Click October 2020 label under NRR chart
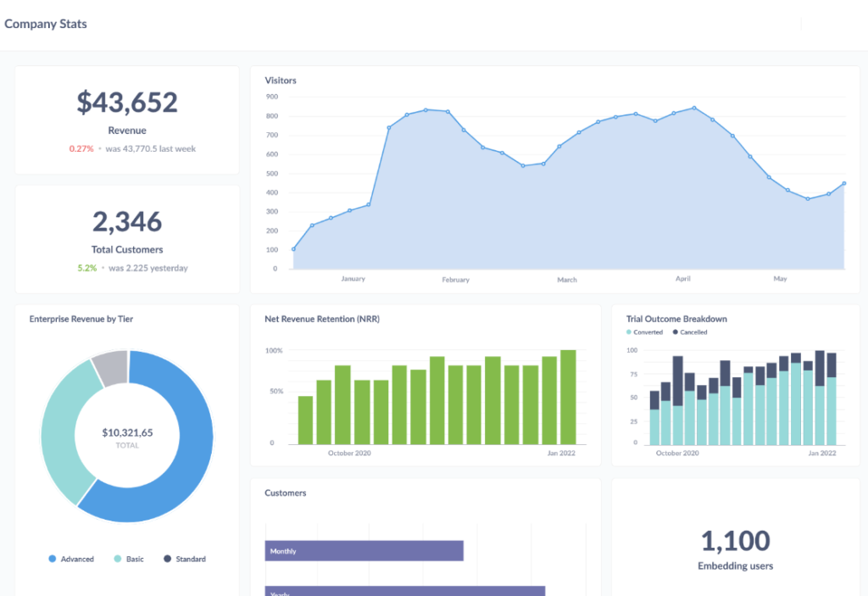The image size is (868, 596). point(349,453)
